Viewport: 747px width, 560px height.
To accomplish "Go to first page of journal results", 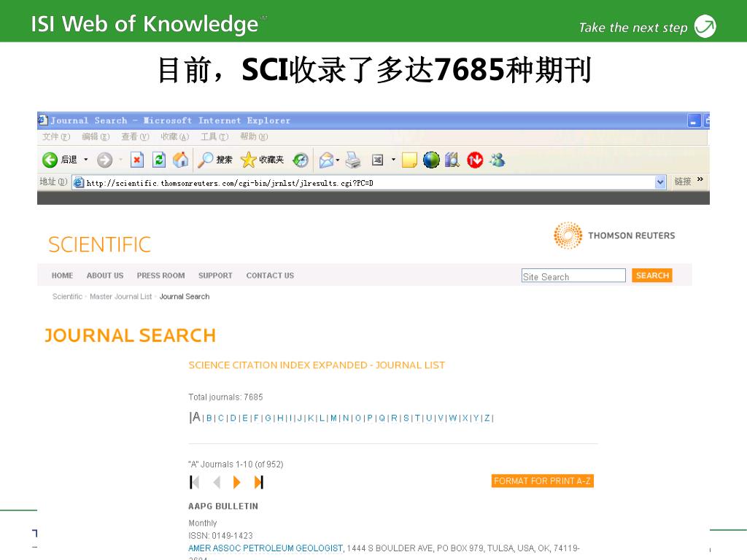I will point(194,483).
